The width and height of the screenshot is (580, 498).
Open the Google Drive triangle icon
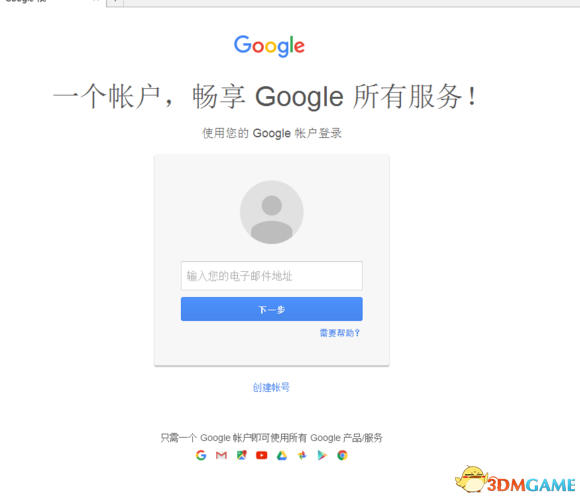click(x=282, y=455)
